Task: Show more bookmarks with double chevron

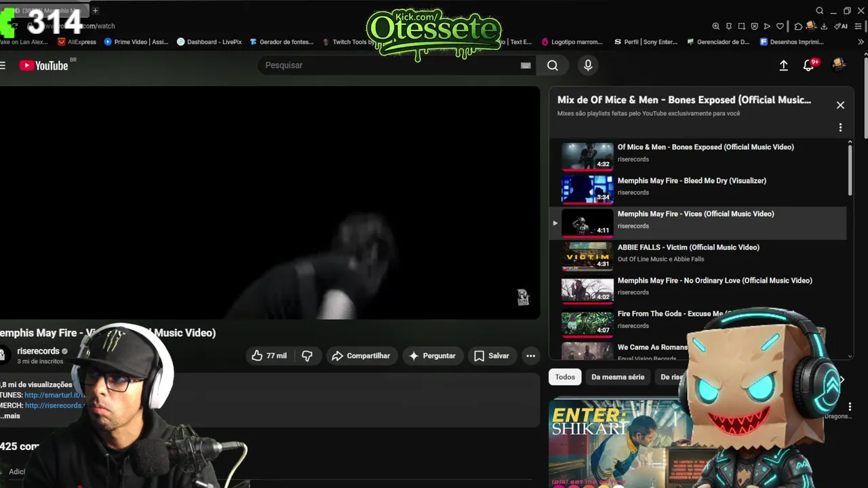Action: point(861,42)
